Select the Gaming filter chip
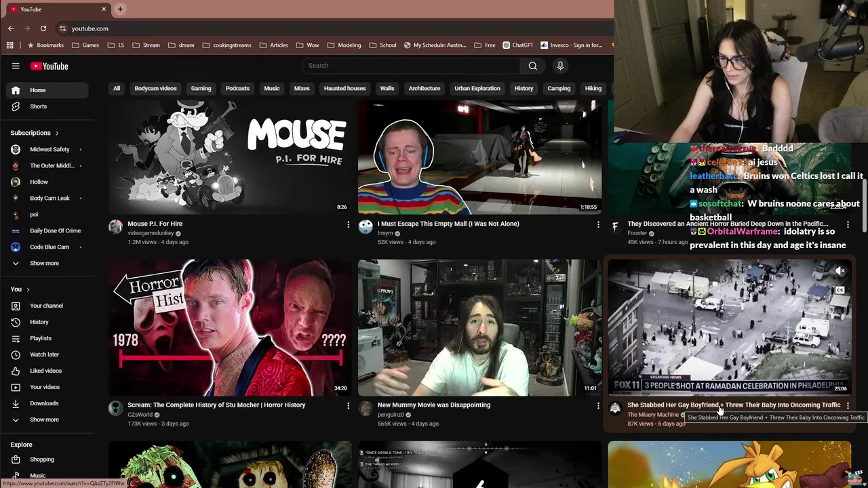 tap(201, 88)
